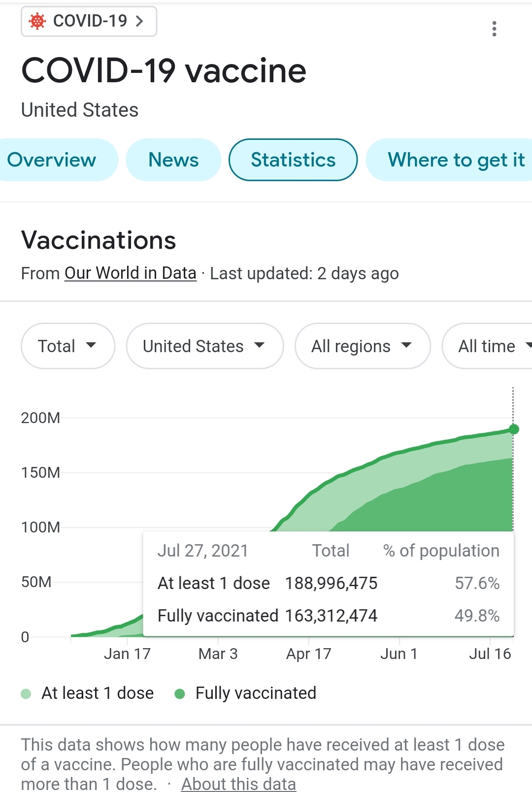Viewport: 532px width, 792px height.
Task: Select the Statistics tab
Action: [x=293, y=160]
